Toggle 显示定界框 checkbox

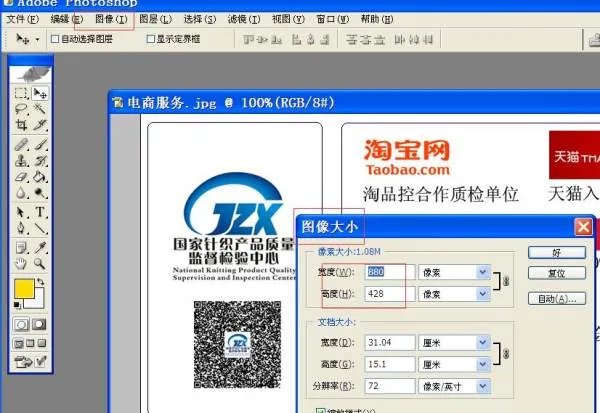click(x=151, y=39)
